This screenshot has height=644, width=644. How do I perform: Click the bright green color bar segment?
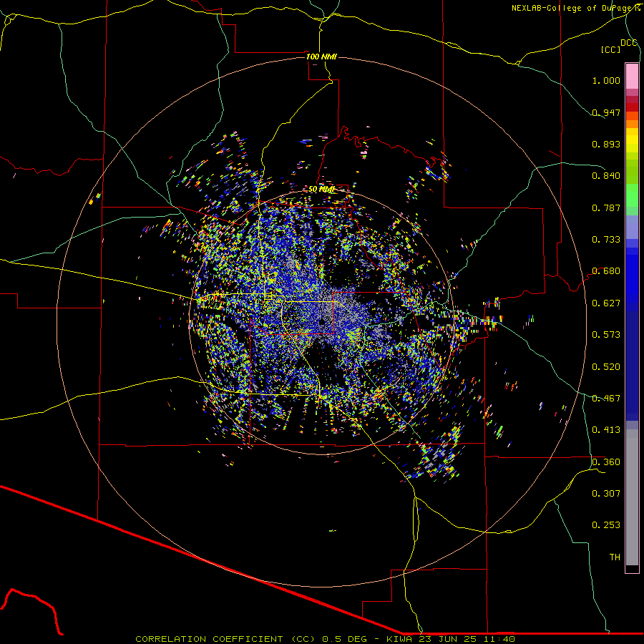[632, 195]
